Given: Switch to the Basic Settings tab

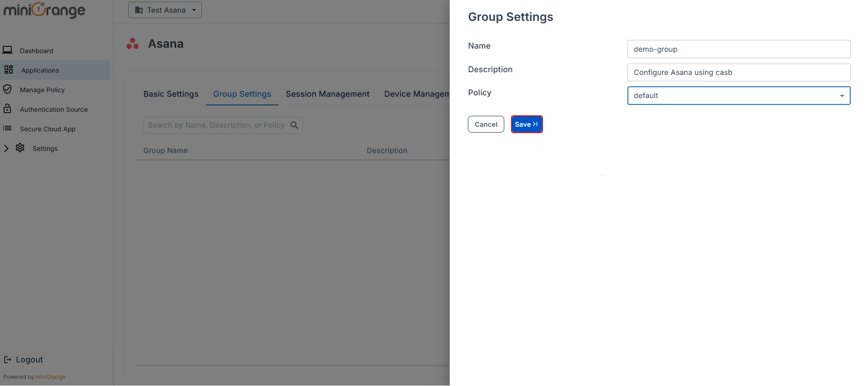Looking at the screenshot, I should point(171,94).
